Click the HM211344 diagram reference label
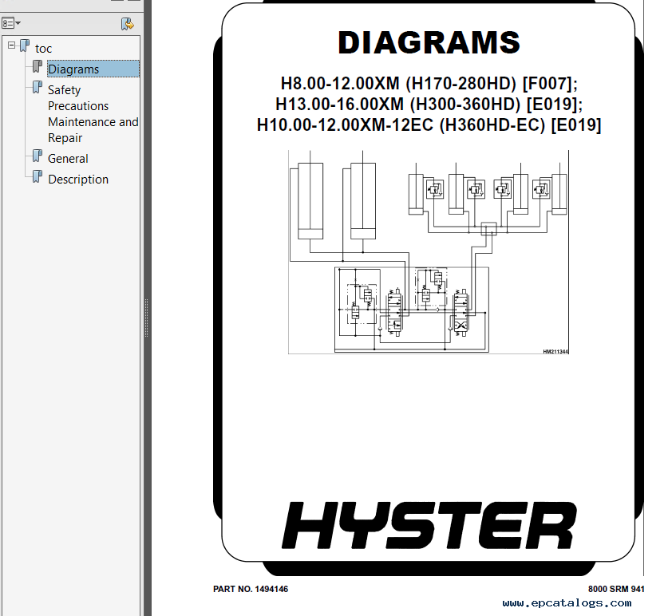The width and height of the screenshot is (672, 616). point(555,352)
